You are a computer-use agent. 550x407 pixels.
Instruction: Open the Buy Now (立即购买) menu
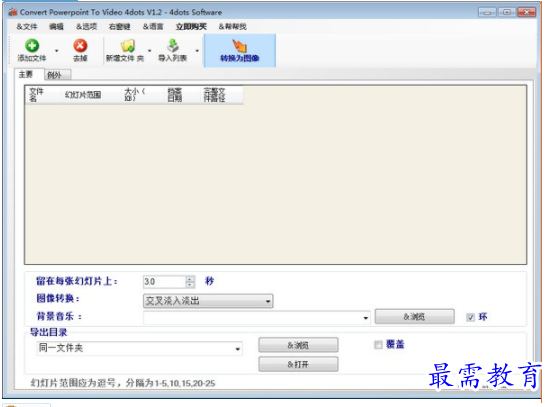click(191, 27)
